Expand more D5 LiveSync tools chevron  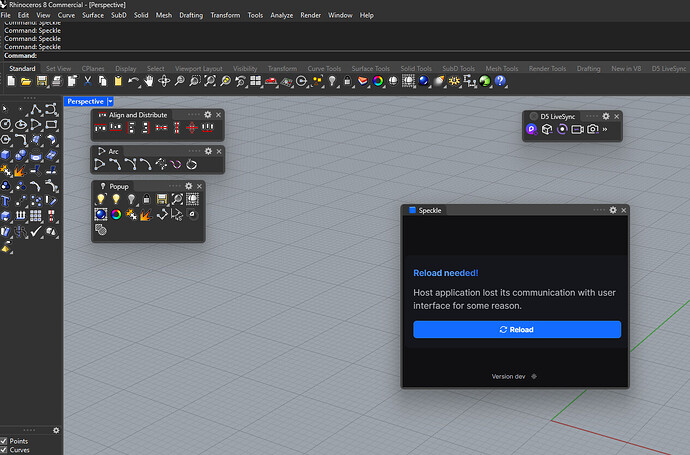point(605,129)
